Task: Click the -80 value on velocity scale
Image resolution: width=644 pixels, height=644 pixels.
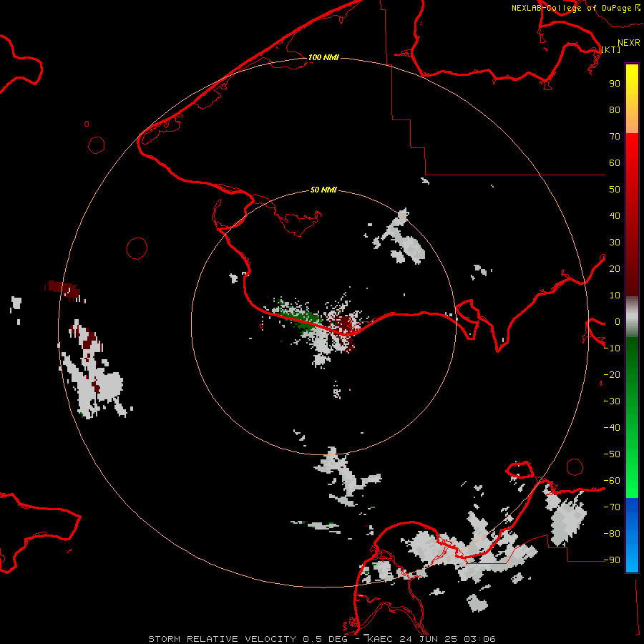Action: tap(612, 534)
